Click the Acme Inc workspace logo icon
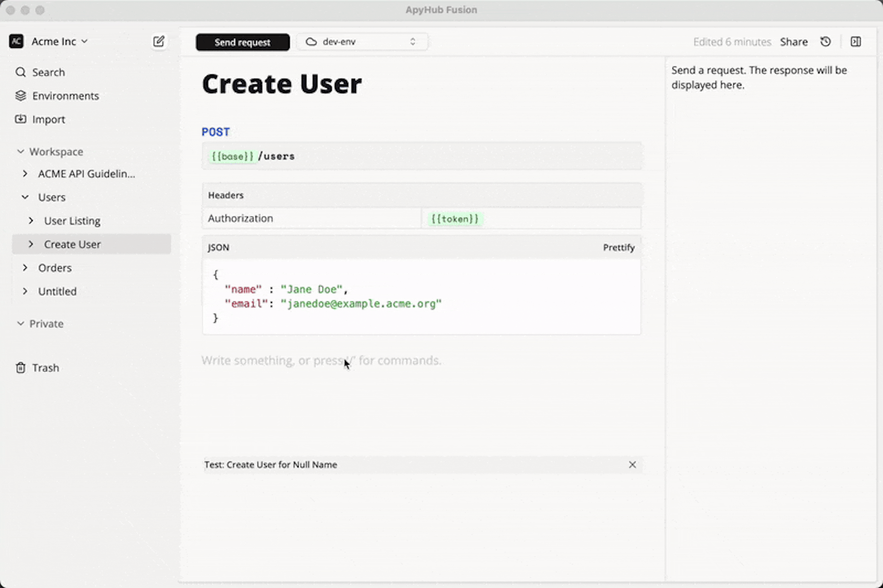This screenshot has height=588, width=883. tap(16, 41)
